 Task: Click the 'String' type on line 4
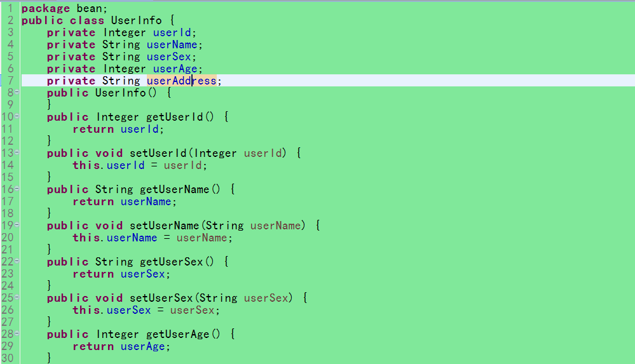click(121, 44)
